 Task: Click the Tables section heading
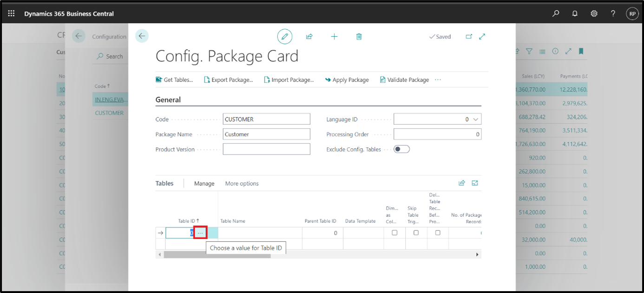coord(164,183)
